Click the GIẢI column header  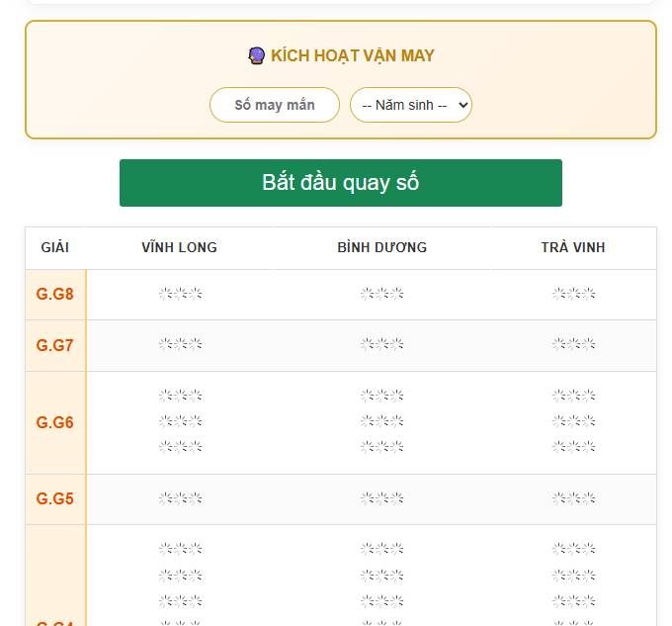pyautogui.click(x=55, y=247)
